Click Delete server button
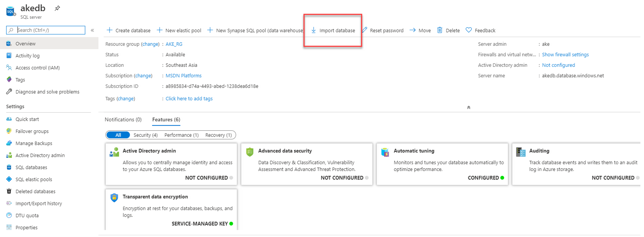 (448, 30)
